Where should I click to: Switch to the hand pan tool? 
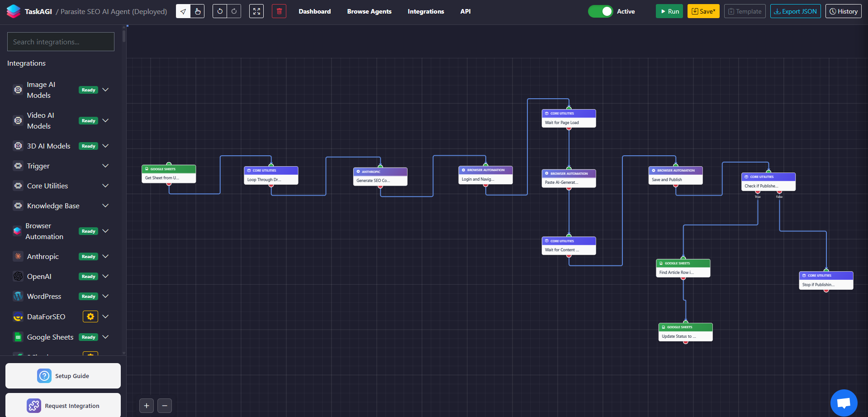(198, 11)
